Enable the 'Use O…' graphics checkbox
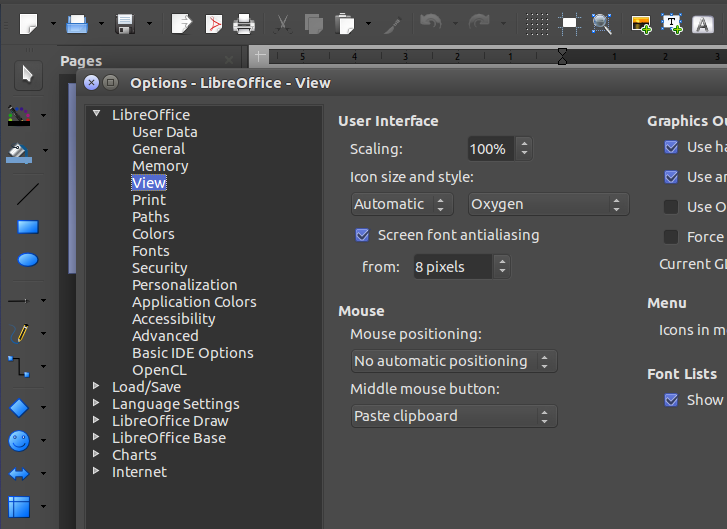This screenshot has width=727, height=529. 671,207
